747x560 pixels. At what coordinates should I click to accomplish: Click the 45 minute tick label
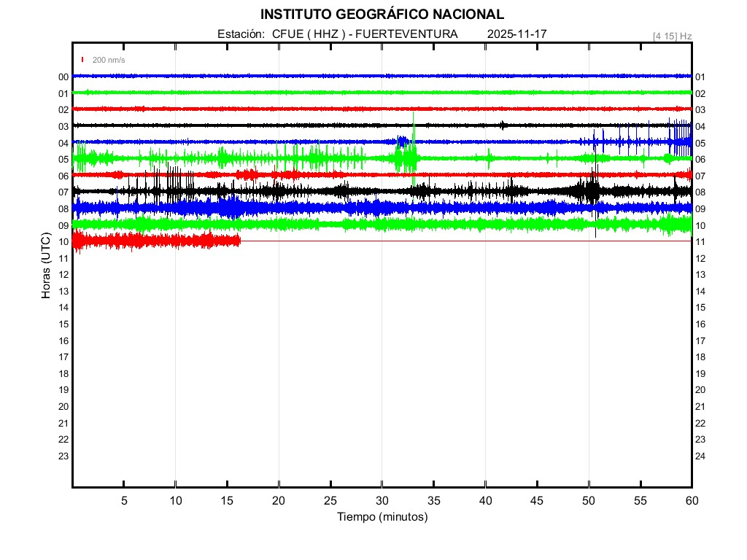pos(536,501)
